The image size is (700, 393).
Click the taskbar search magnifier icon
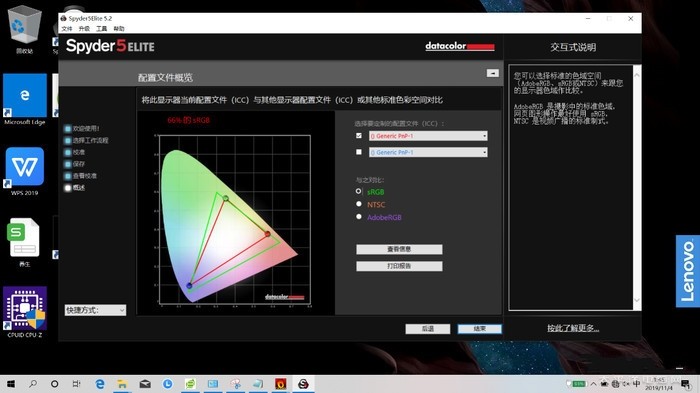(x=33, y=384)
